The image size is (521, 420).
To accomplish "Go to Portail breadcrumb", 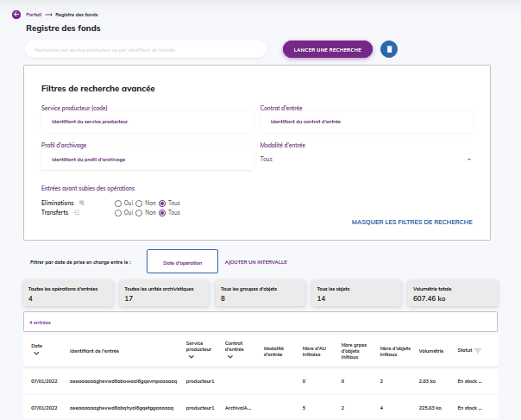I will click(x=34, y=14).
